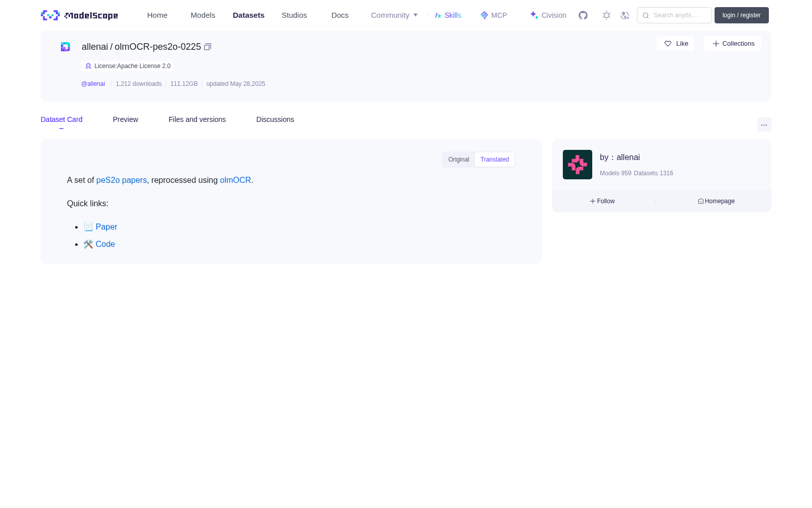
Task: Open the Docs menu item
Action: pos(340,15)
